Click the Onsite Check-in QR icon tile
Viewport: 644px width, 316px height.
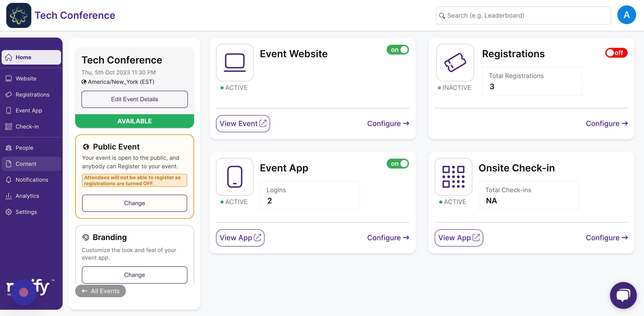(x=453, y=177)
